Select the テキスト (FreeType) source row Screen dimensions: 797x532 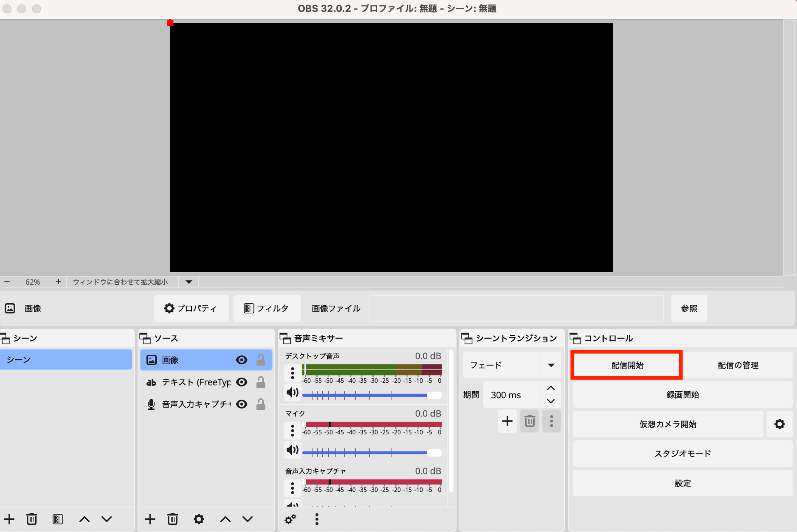[195, 382]
